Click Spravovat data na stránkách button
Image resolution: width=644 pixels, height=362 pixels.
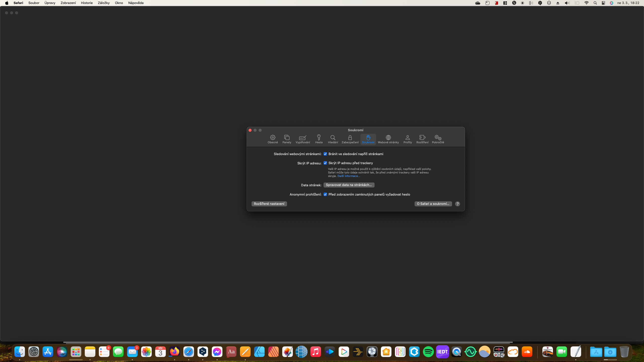point(349,185)
